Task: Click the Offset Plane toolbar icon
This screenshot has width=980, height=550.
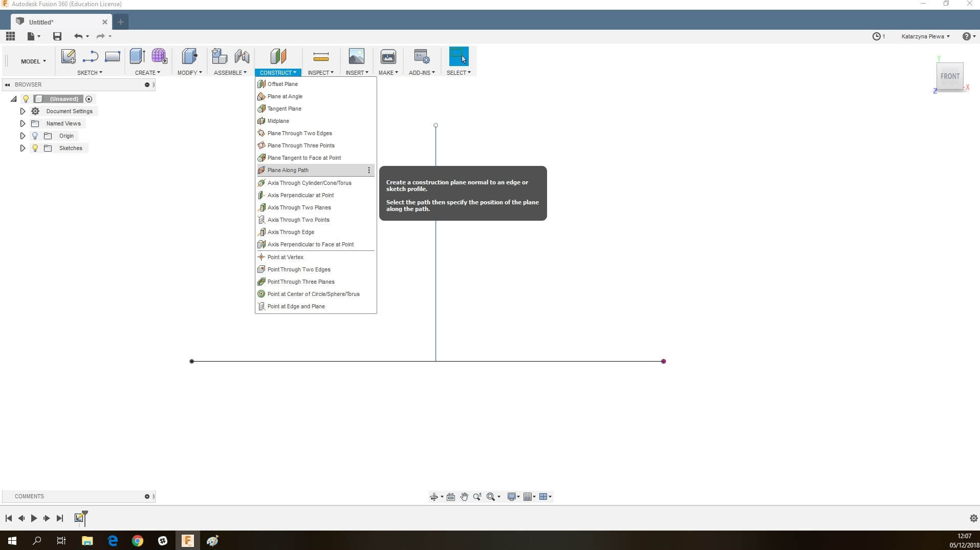Action: click(x=278, y=56)
